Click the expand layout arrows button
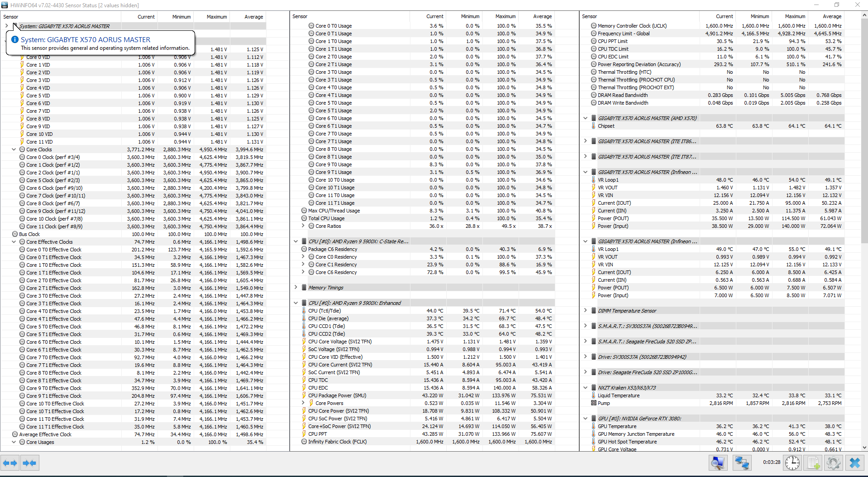Screen dimensions: 868x477 10,463
